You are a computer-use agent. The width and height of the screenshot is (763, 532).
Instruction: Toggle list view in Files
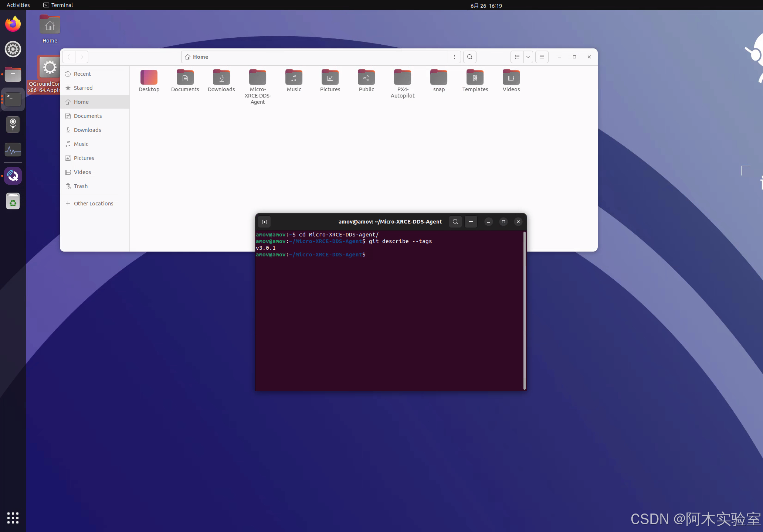click(x=517, y=57)
